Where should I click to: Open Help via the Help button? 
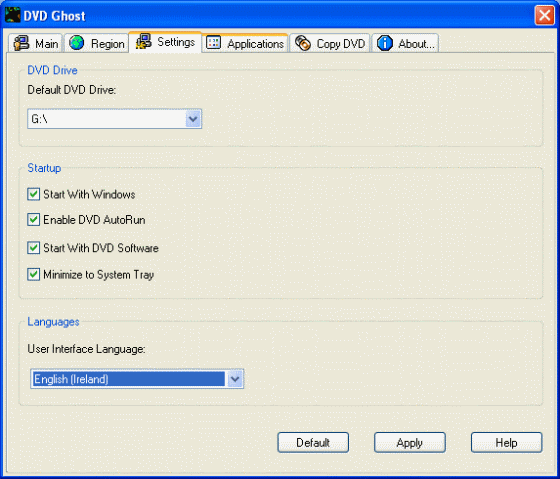point(506,443)
